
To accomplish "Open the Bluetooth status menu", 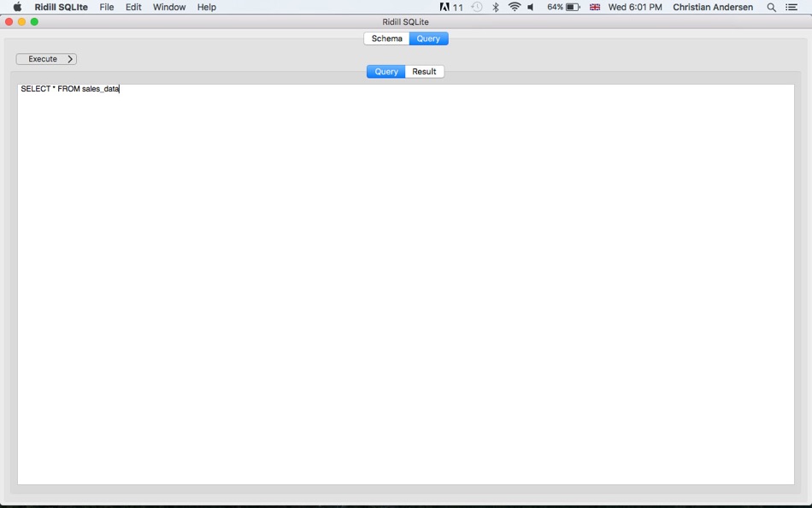I will (x=496, y=7).
